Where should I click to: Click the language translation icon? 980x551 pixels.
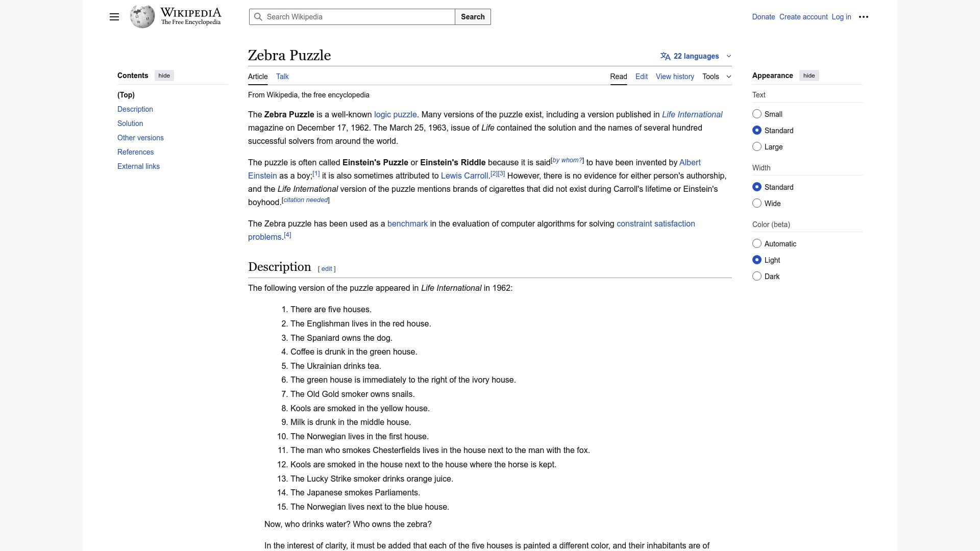[665, 56]
